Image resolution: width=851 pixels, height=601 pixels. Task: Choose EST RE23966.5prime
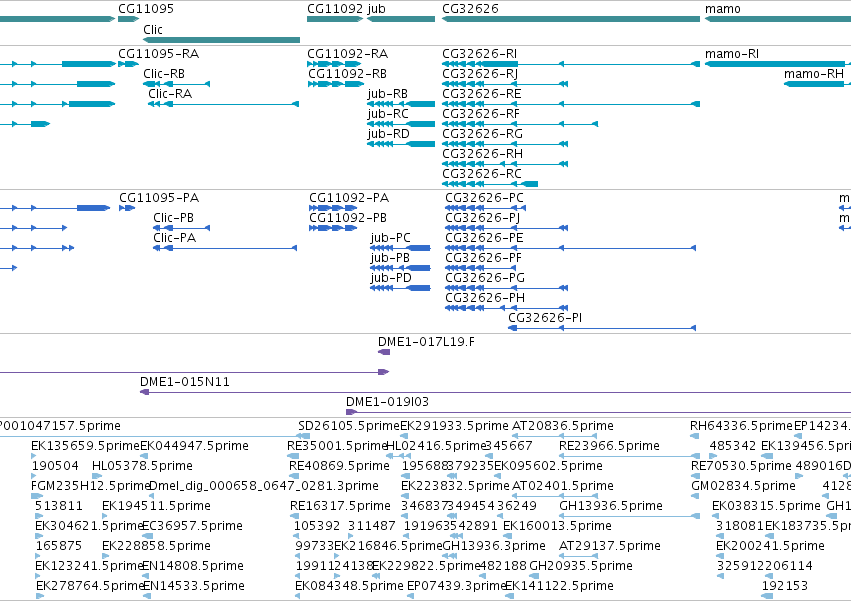point(609,446)
